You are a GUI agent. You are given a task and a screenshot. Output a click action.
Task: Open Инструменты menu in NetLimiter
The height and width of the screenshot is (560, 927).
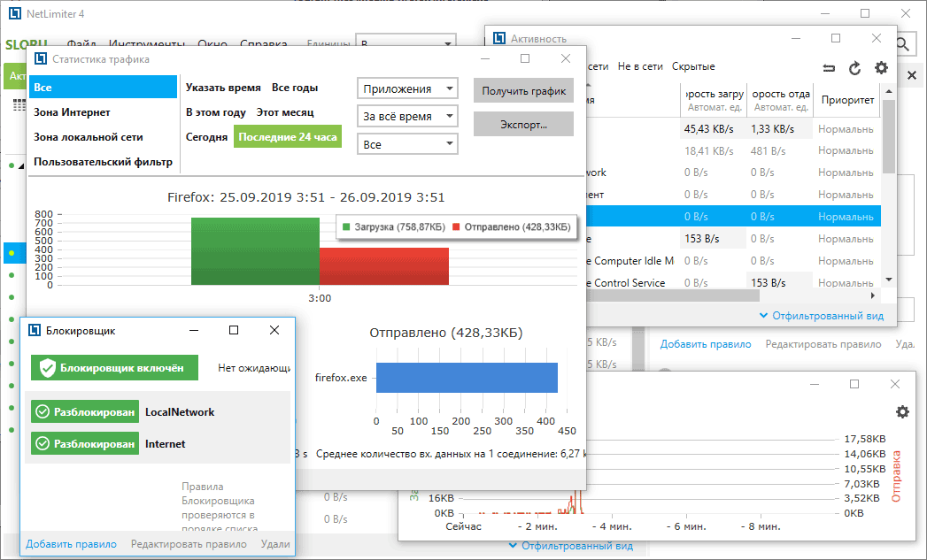coord(147,43)
